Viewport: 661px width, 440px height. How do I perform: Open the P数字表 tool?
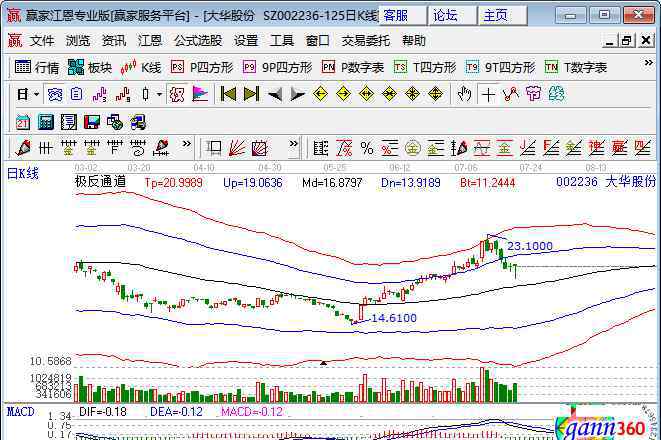353,67
